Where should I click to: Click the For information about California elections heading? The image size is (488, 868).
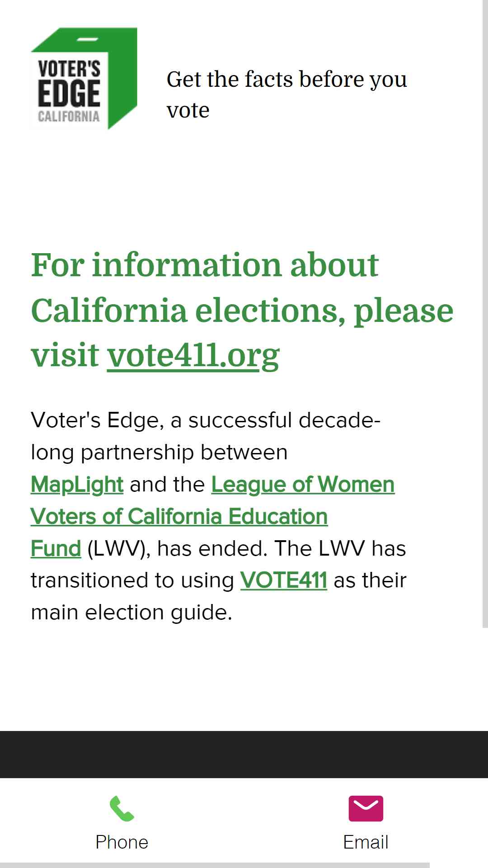(x=242, y=310)
